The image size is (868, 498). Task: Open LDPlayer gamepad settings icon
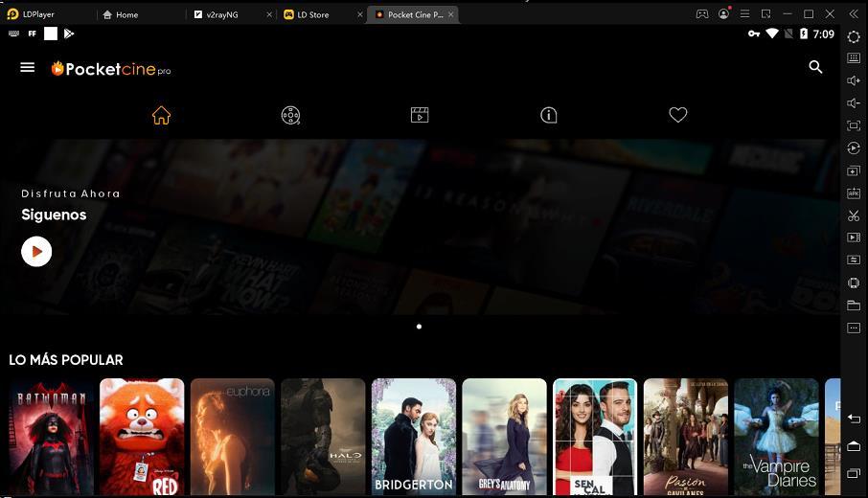[x=702, y=13]
